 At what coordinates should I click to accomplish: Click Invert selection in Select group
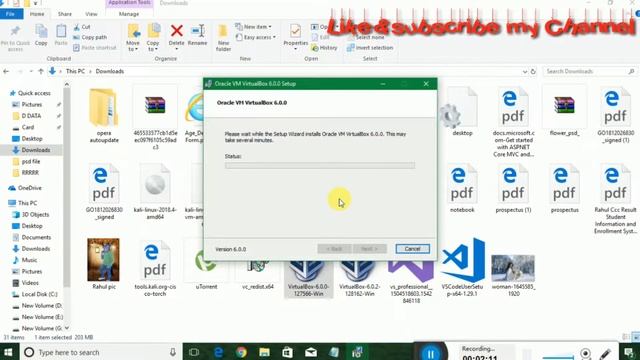click(370, 48)
